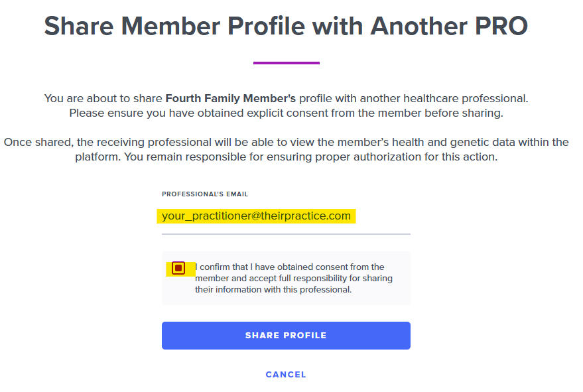583x392 pixels.
Task: Click the 'Once shared, the receiving professional' sentence
Action: (x=199, y=142)
